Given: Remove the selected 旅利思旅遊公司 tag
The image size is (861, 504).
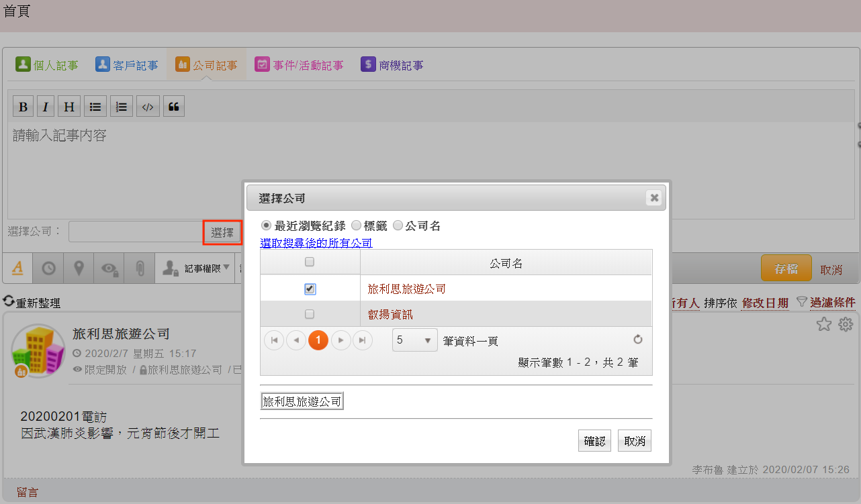Looking at the screenshot, I should coord(302,401).
